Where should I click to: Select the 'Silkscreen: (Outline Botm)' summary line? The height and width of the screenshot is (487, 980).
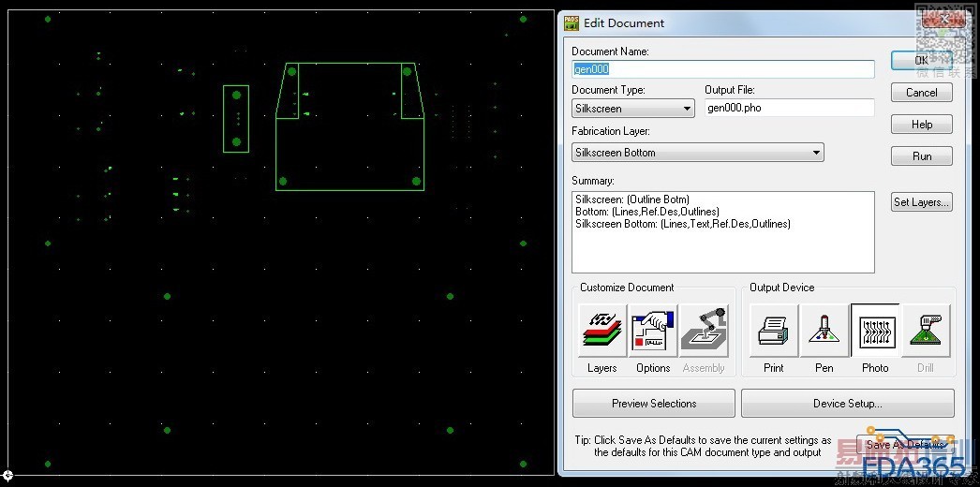(x=632, y=199)
